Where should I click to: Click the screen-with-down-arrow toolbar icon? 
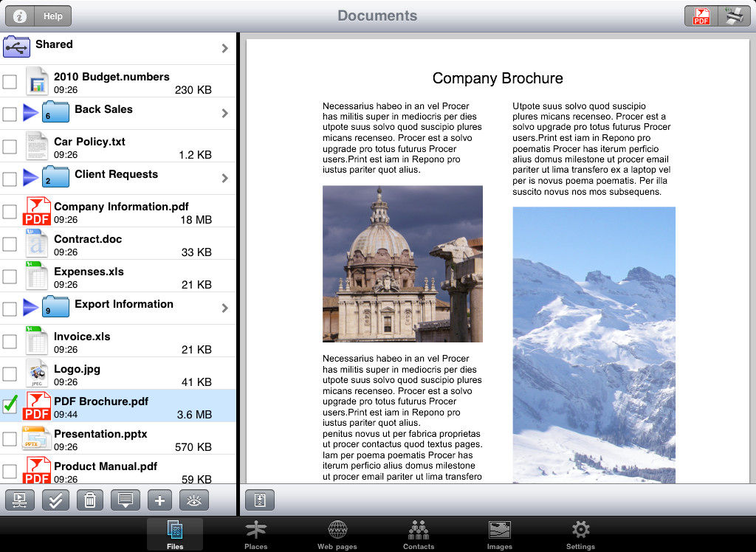coord(126,500)
